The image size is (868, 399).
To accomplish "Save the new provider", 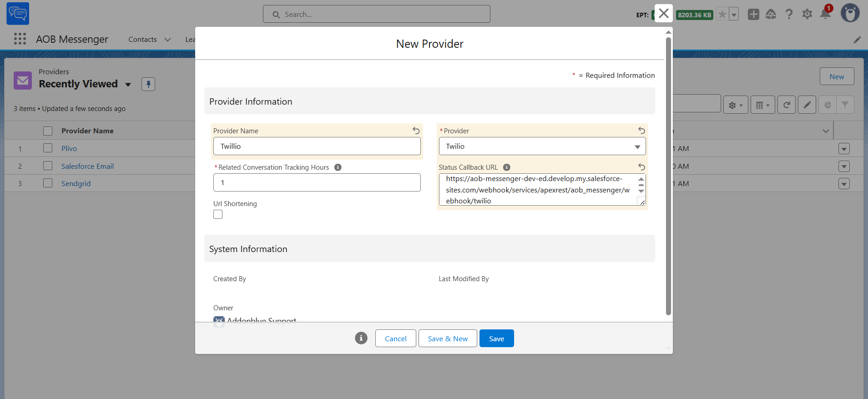I will pyautogui.click(x=497, y=338).
